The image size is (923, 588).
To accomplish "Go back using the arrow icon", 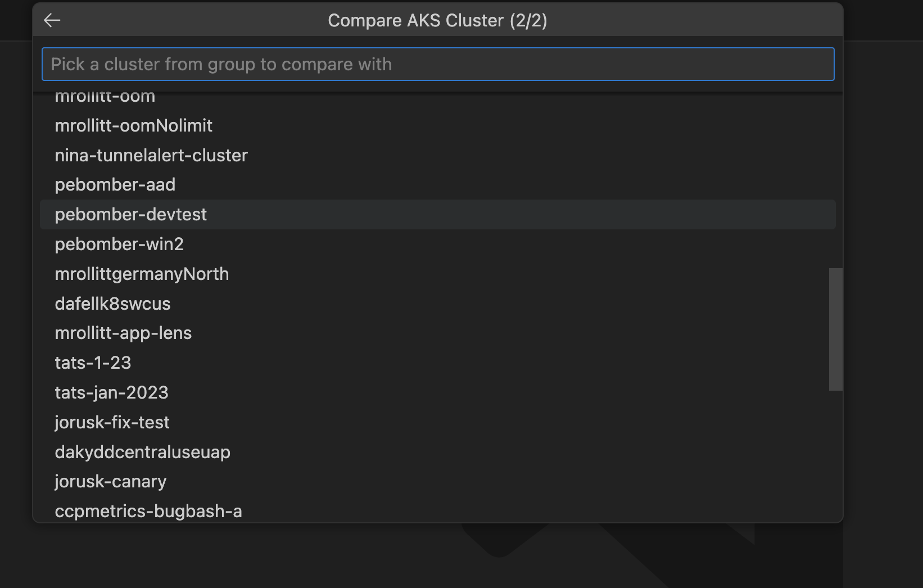I will click(x=52, y=20).
